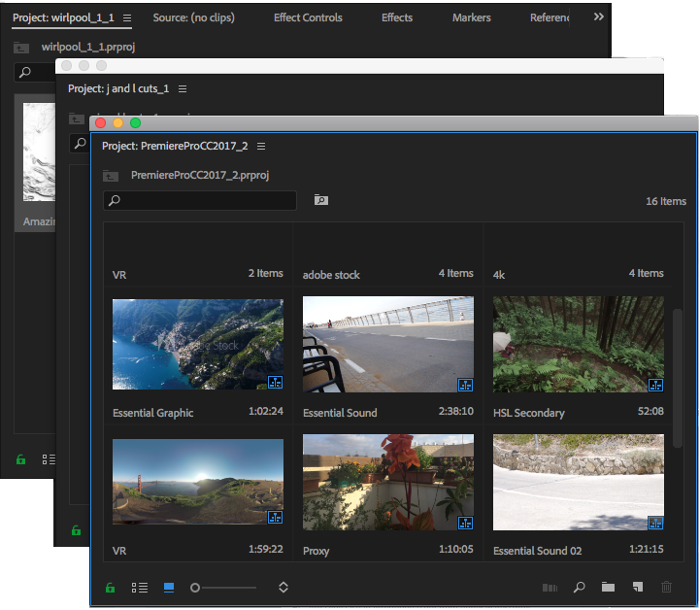Click the Essential Graphic duration 1:02:24

tap(266, 411)
